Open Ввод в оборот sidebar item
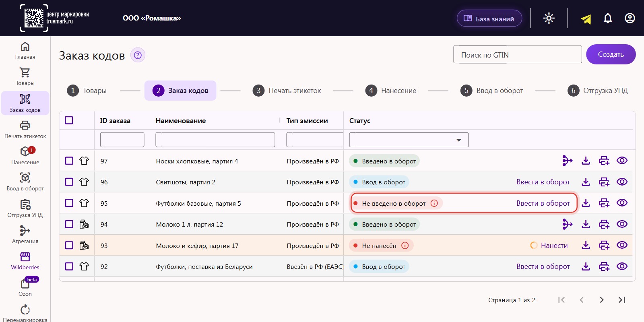 point(25,182)
